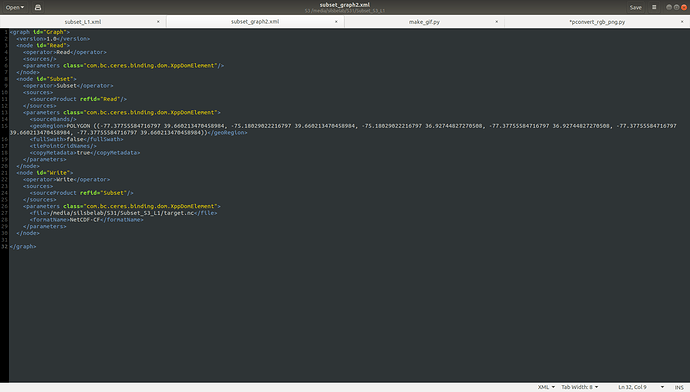Switch to the subset_L1.xml tab
The width and height of the screenshot is (690, 392).
[83, 22]
